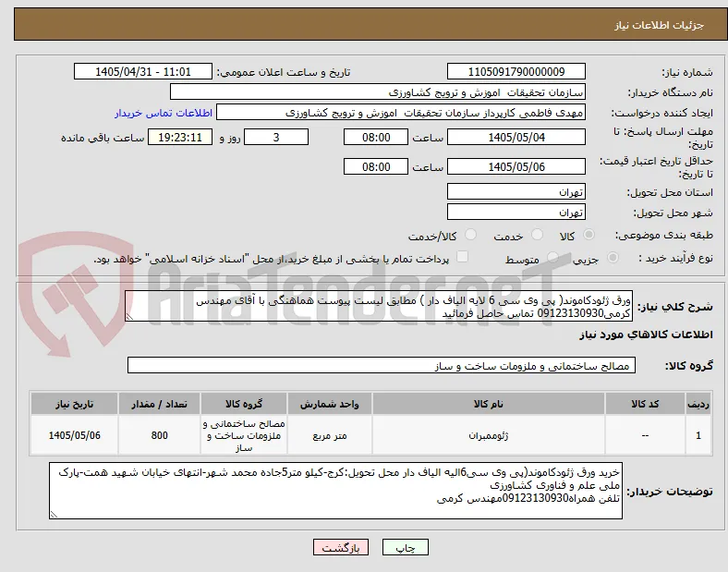
Task: Click the response deadline time 08:00 field
Action: (376, 138)
